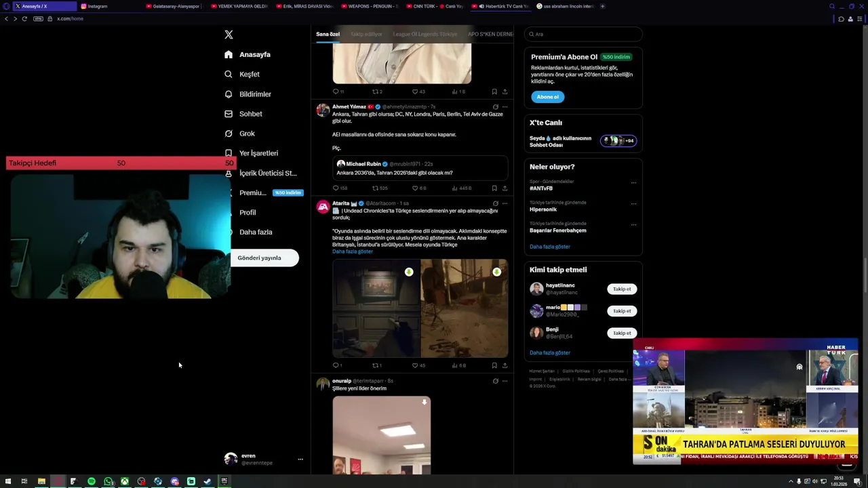Open more options for Hipersonik trend
Image resolution: width=868 pixels, height=488 pixels.
point(633,203)
